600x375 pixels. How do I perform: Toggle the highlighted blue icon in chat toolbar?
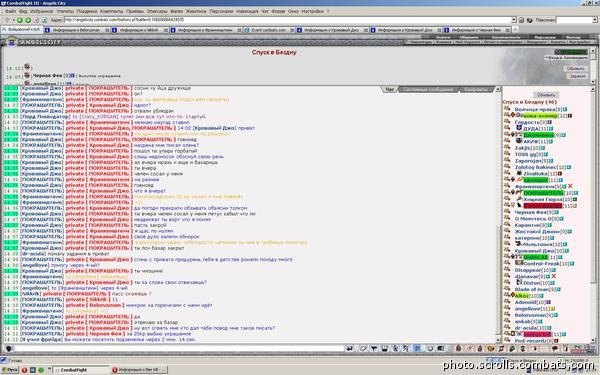pos(417,348)
